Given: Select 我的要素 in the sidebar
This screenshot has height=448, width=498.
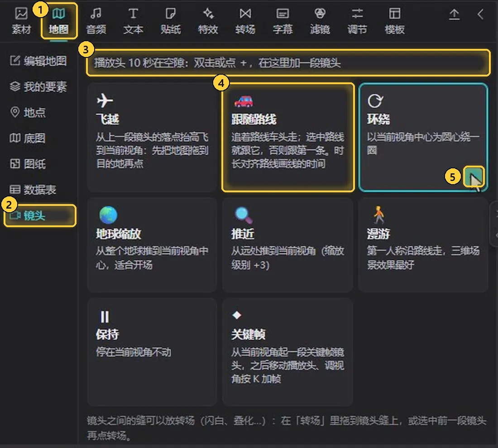Looking at the screenshot, I should point(38,86).
